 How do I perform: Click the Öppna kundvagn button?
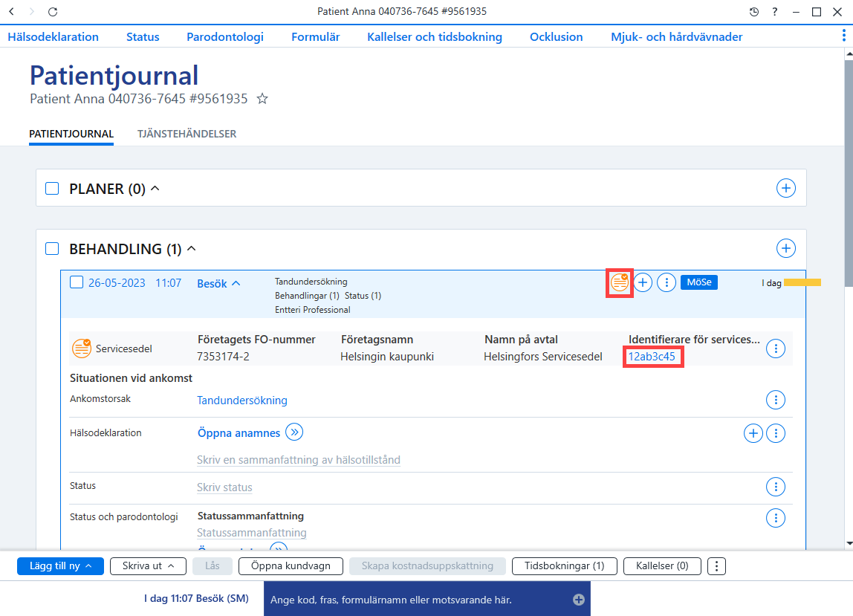pos(291,566)
